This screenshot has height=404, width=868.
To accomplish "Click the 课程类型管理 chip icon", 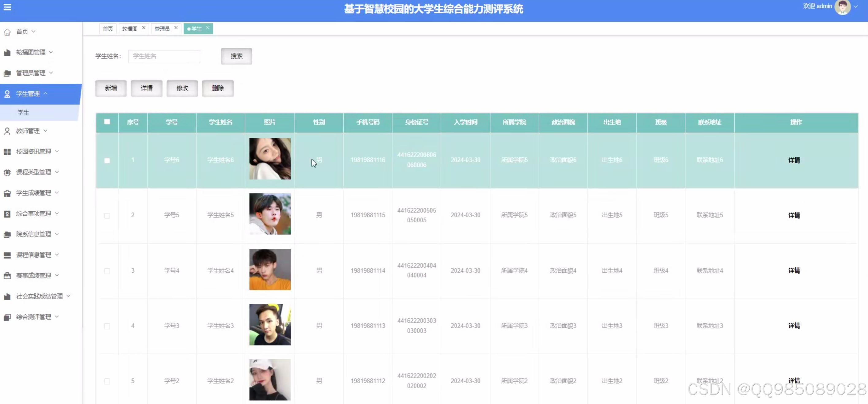I will [x=7, y=173].
